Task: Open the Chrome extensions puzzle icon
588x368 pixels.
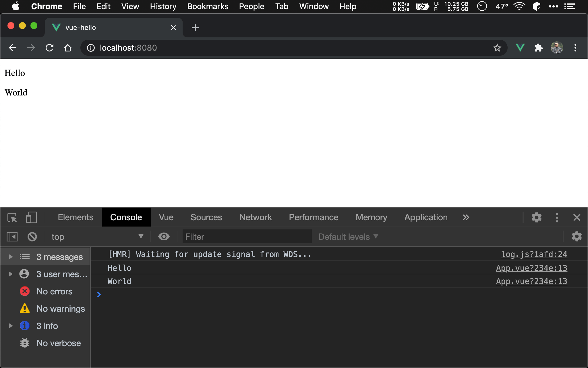Action: pyautogui.click(x=538, y=48)
